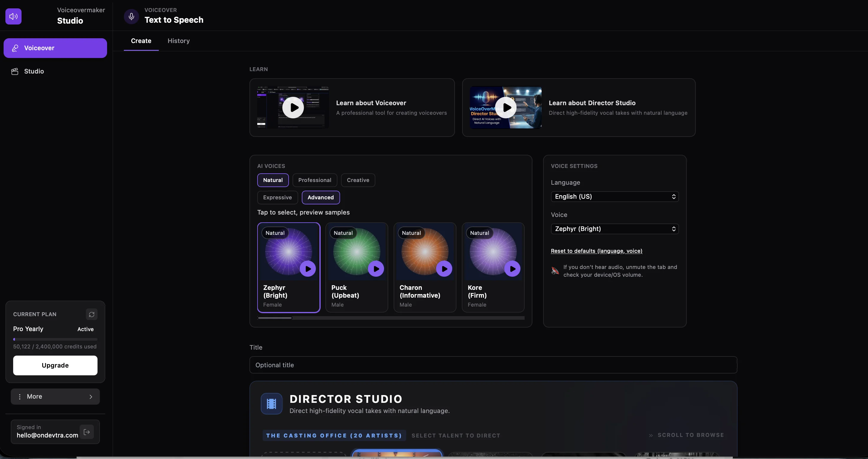Image resolution: width=868 pixels, height=459 pixels.
Task: Select the Create tab
Action: [141, 41]
